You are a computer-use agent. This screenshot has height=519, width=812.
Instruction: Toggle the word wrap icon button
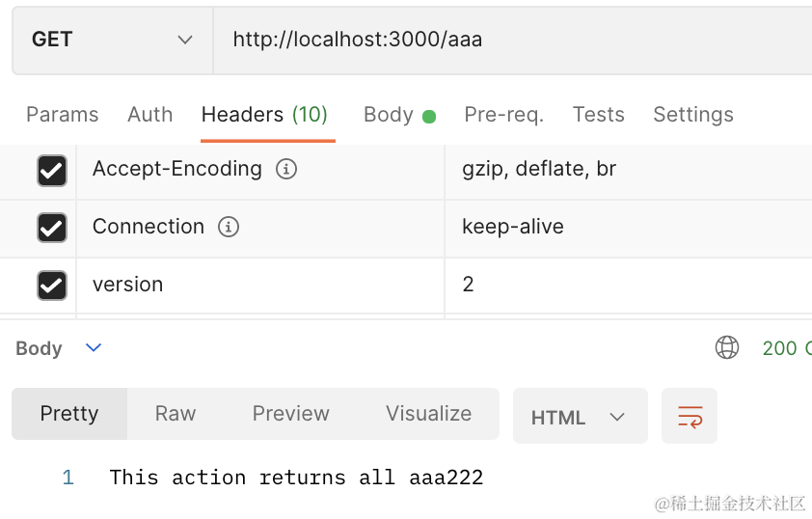690,417
